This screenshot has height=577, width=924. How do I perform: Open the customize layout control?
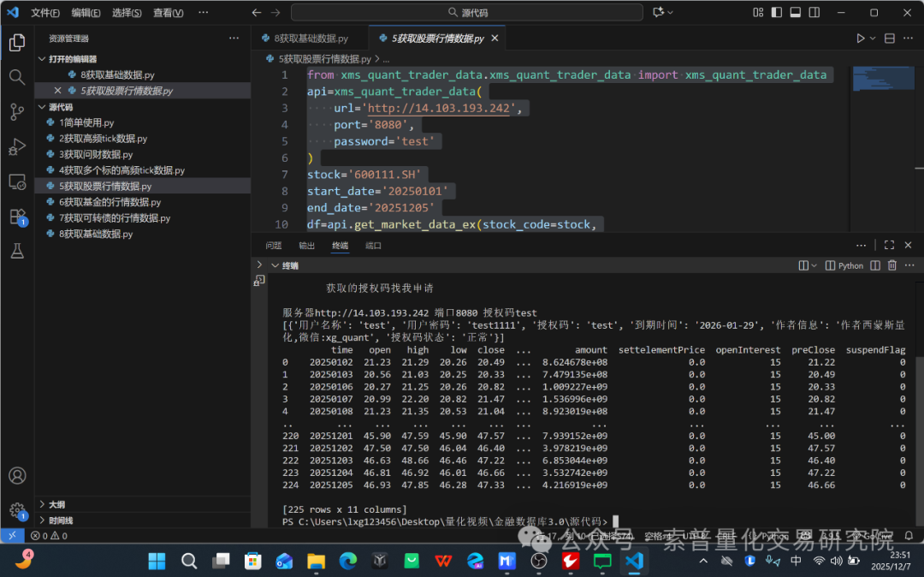pyautogui.click(x=758, y=12)
